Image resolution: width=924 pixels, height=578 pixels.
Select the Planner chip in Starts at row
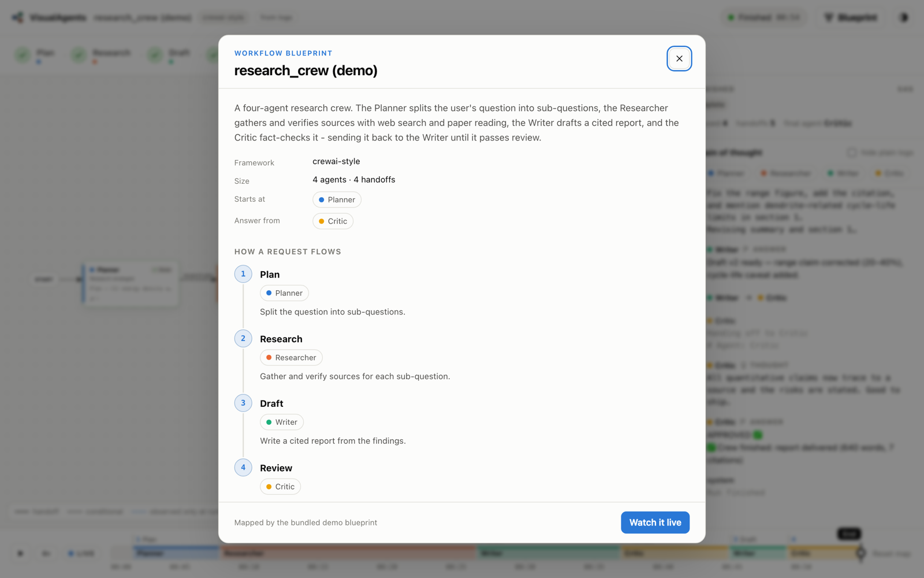(337, 199)
